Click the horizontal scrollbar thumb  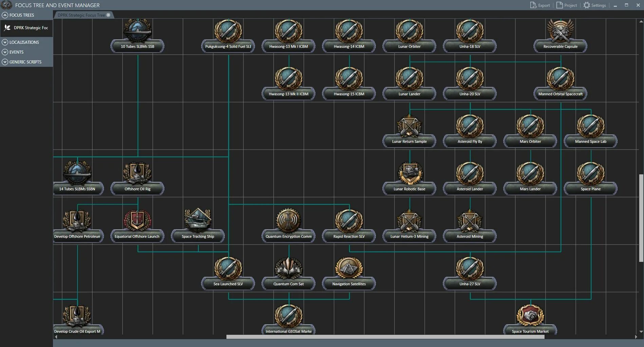coord(385,337)
